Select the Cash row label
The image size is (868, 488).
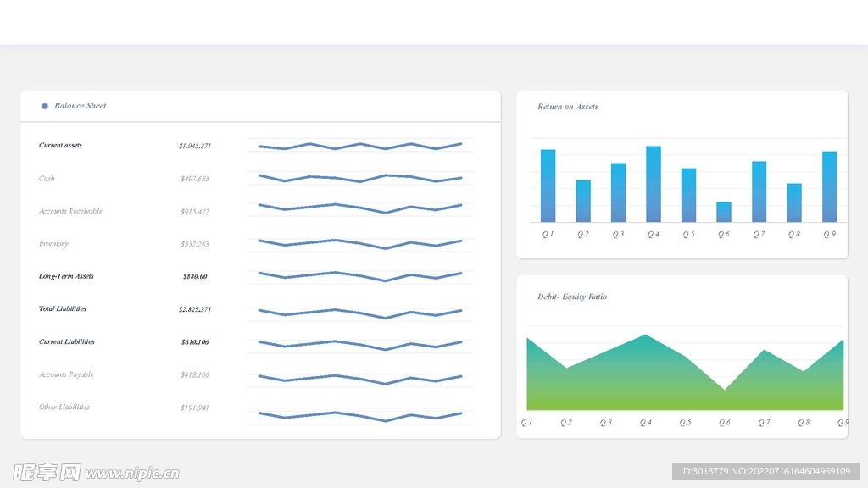[47, 179]
